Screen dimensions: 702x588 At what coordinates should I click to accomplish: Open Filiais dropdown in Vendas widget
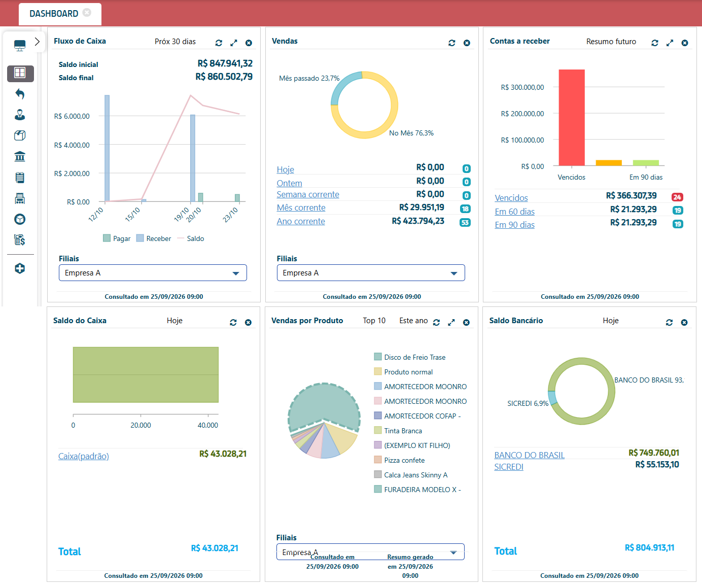[371, 273]
